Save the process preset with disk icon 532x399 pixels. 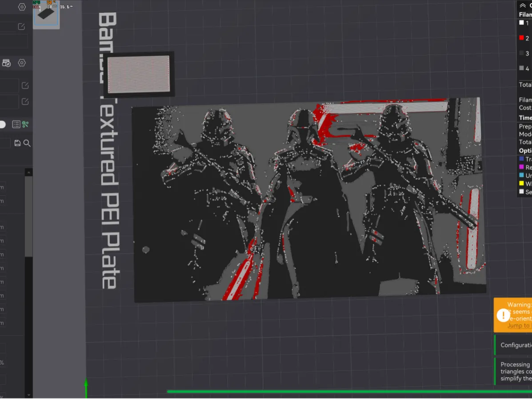click(17, 143)
